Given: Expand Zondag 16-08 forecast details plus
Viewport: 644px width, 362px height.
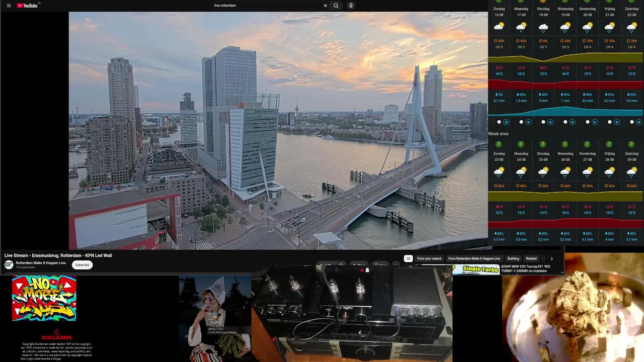Looking at the screenshot, I should (x=506, y=122).
